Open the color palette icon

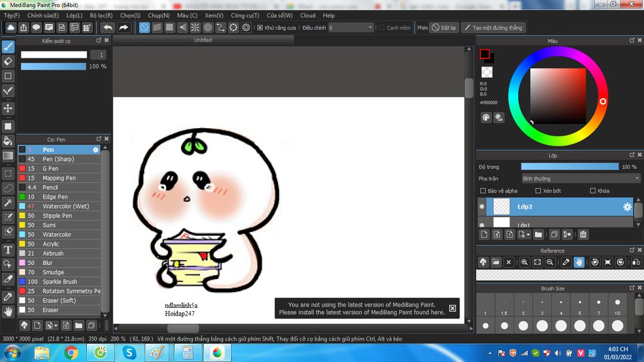[x=486, y=118]
